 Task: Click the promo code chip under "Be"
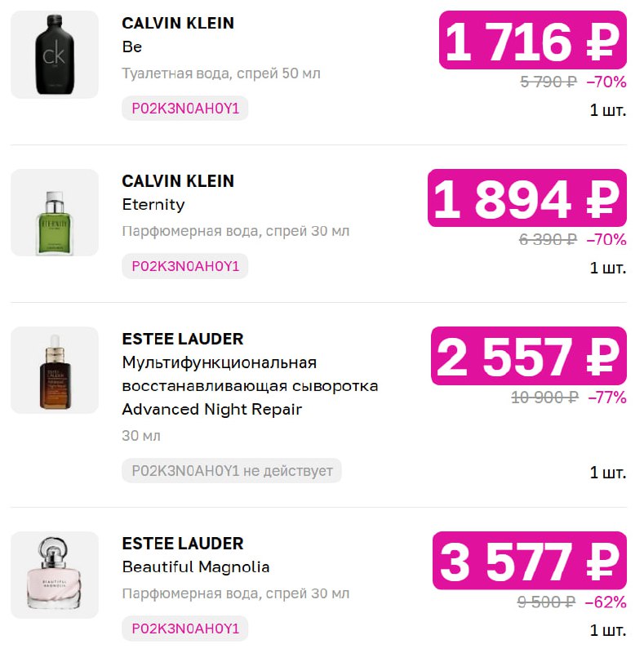click(x=185, y=108)
